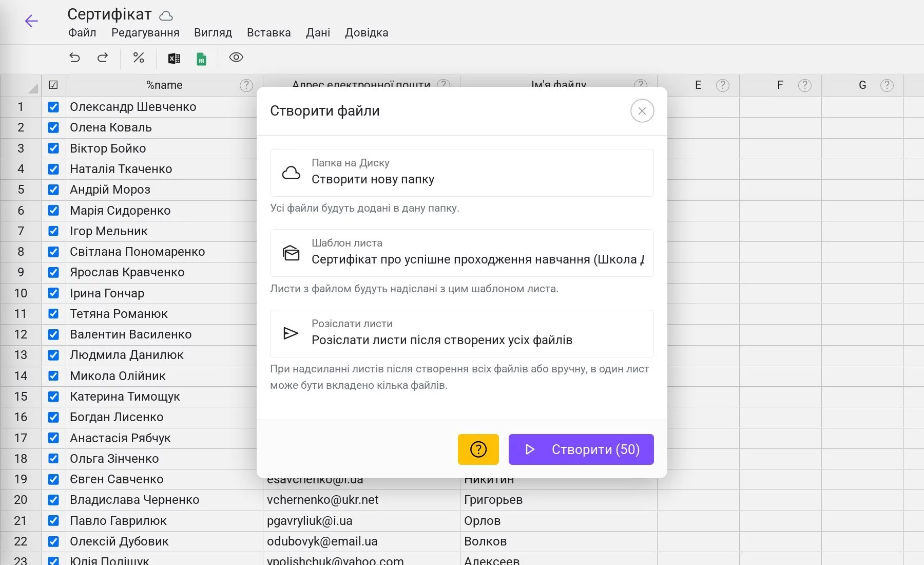Select column F header
The height and width of the screenshot is (565, 924).
coord(780,85)
